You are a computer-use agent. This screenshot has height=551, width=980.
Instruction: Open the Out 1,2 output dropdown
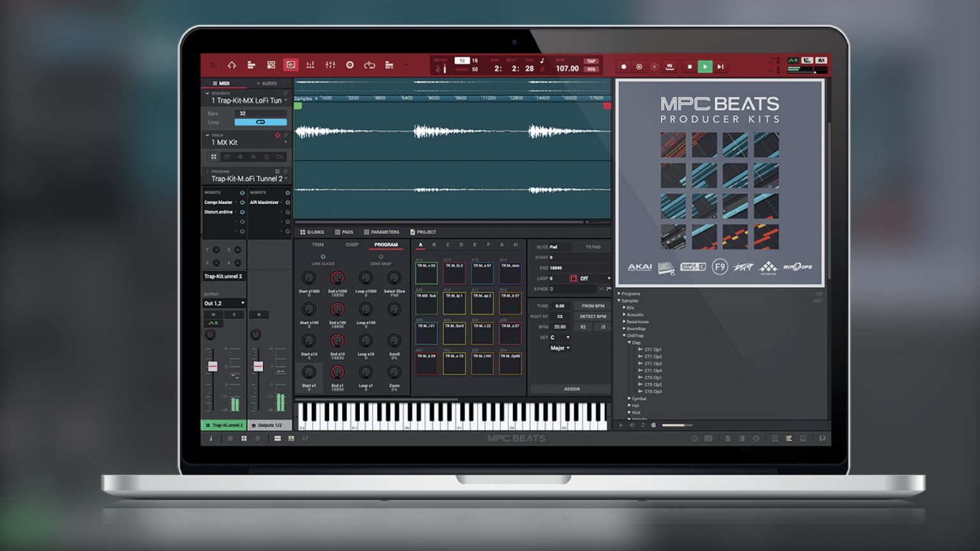tap(223, 302)
